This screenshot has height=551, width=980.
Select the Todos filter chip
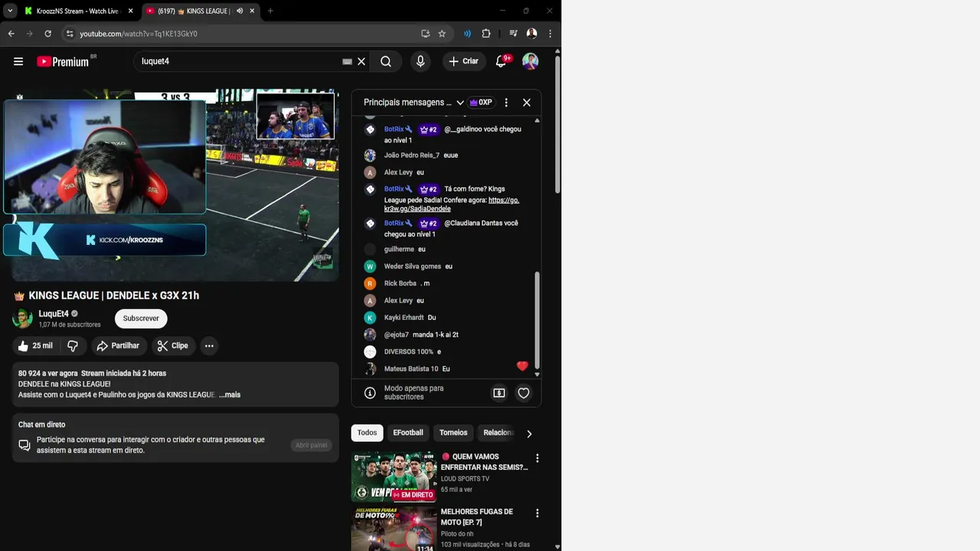point(367,433)
